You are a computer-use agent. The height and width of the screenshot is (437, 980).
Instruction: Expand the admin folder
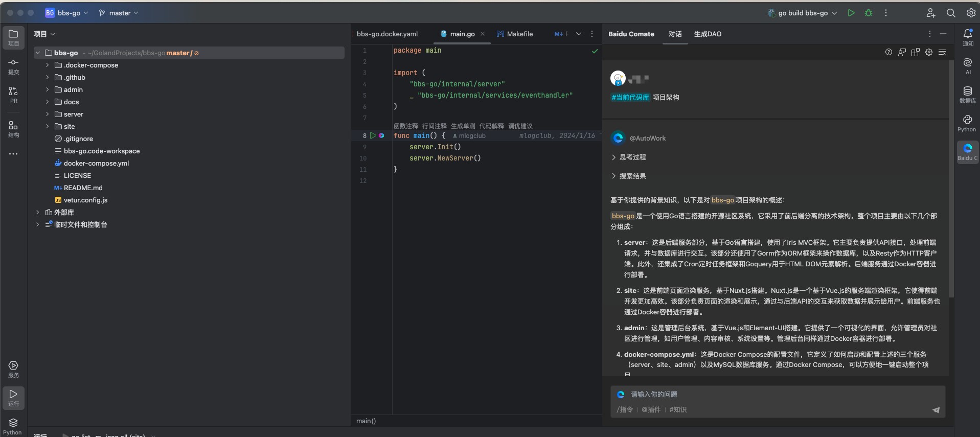click(x=47, y=89)
